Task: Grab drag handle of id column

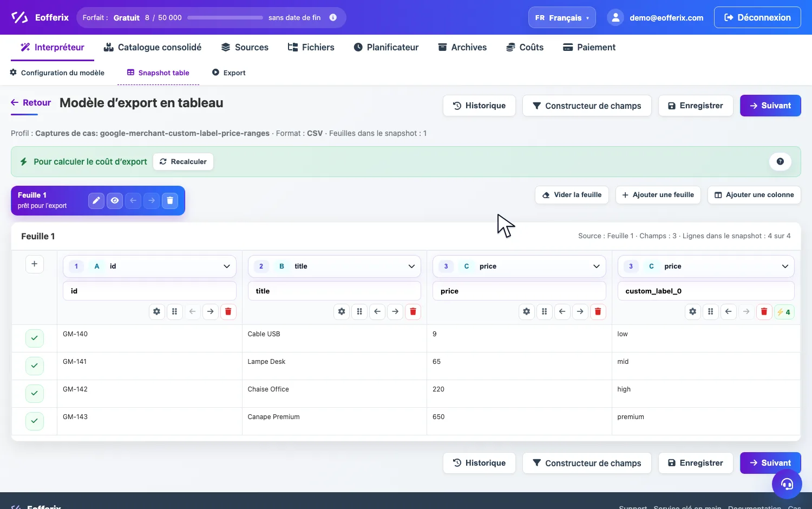Action: (174, 311)
